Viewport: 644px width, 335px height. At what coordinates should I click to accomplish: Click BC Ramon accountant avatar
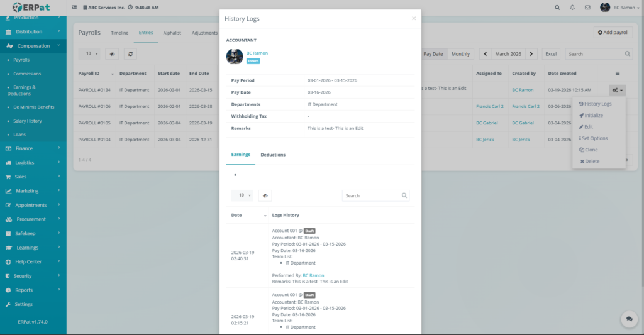[235, 57]
